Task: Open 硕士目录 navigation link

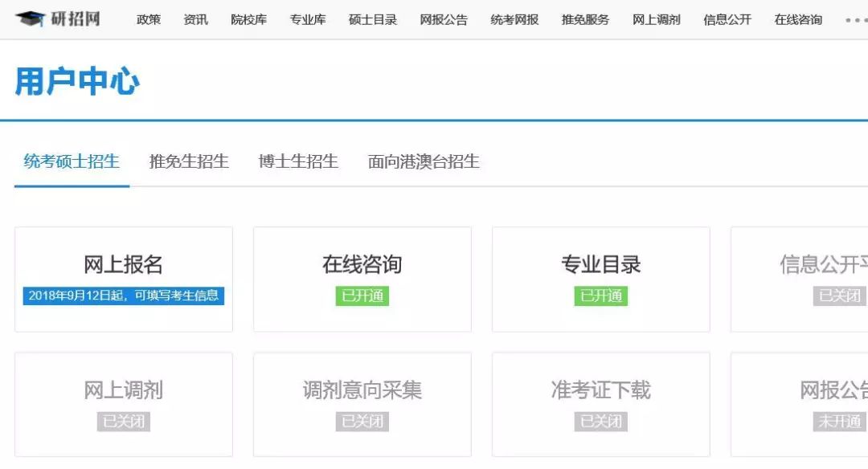Action: pyautogui.click(x=373, y=20)
